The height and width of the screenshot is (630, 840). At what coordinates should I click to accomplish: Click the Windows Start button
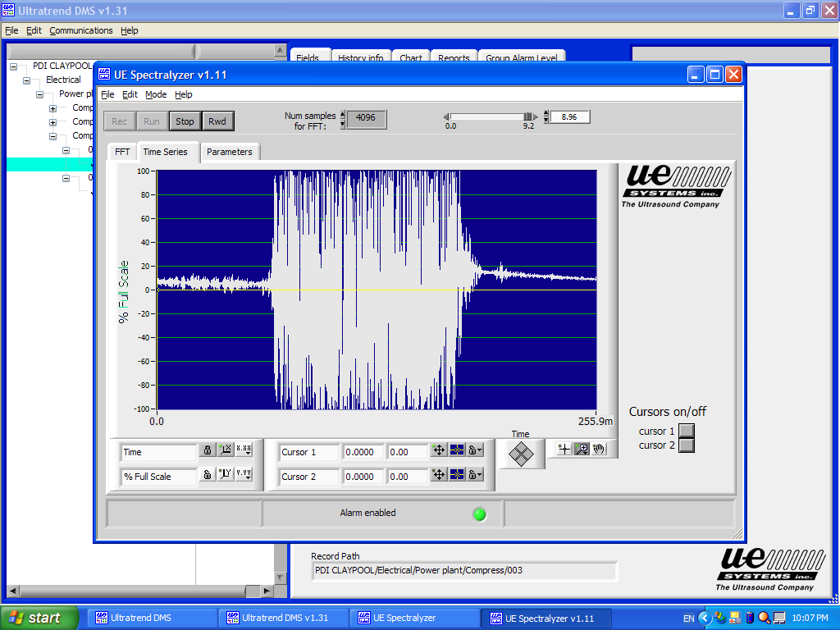(39, 618)
